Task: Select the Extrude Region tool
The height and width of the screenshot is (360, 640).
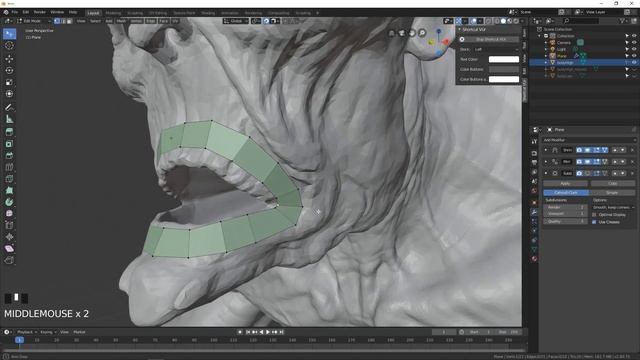Action: click(9, 132)
